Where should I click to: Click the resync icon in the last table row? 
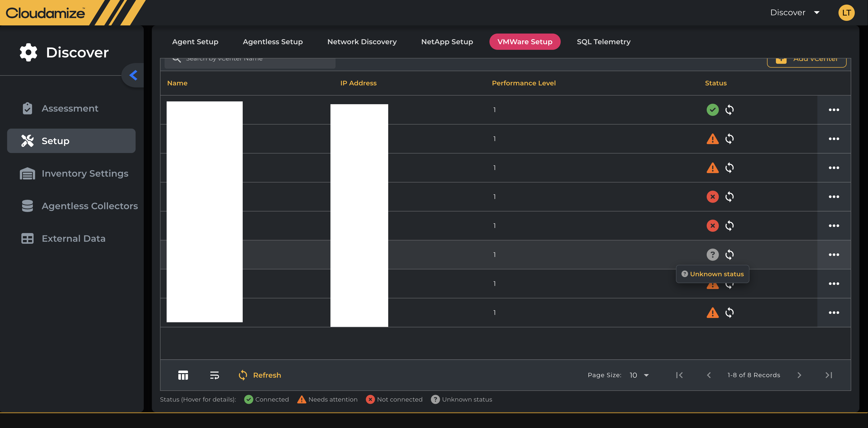point(729,313)
